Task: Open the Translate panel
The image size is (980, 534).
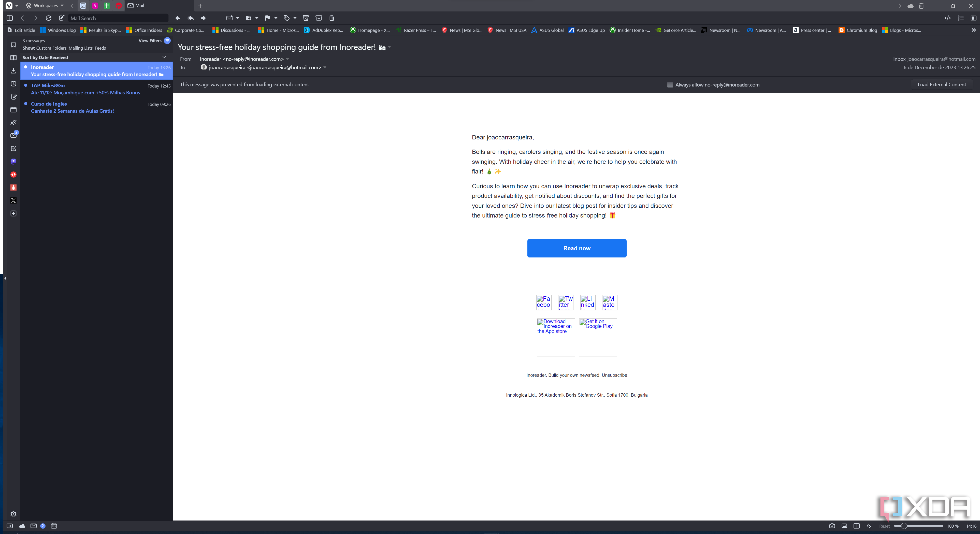Action: click(13, 122)
